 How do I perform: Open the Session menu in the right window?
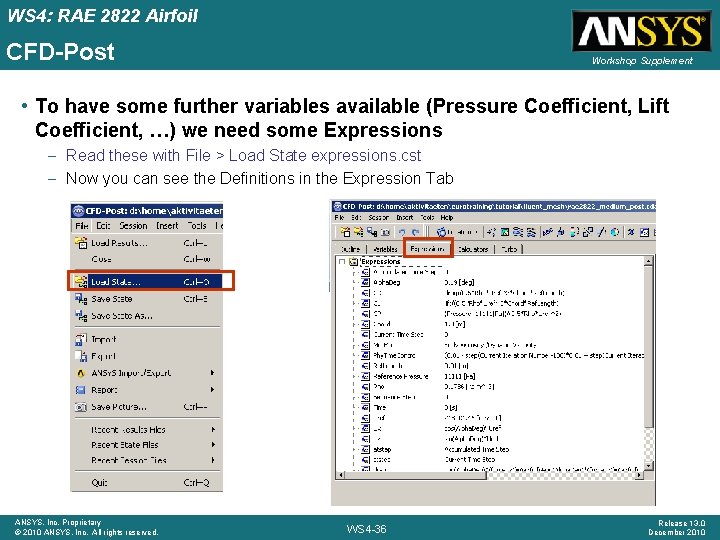pos(379,218)
